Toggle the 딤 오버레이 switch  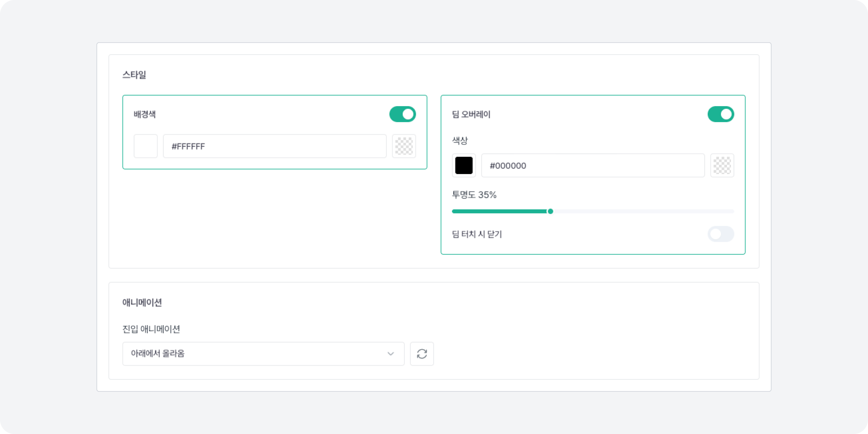pos(721,114)
